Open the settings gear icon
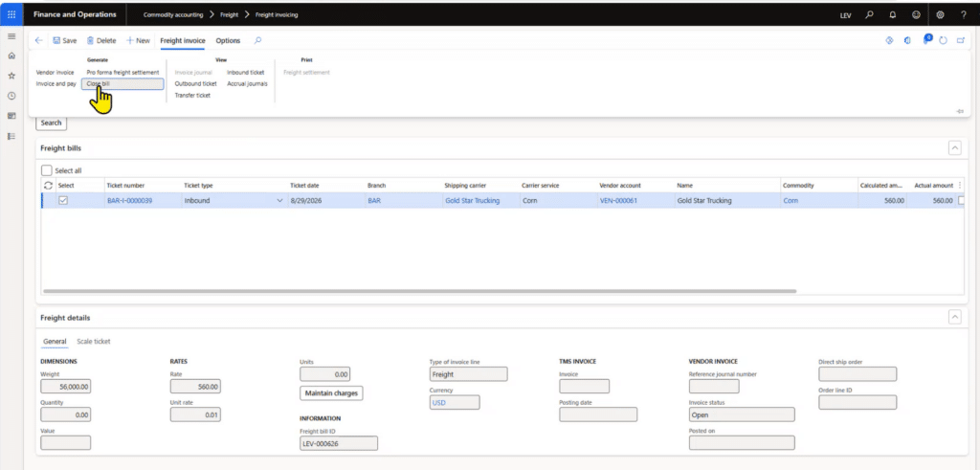This screenshot has width=980, height=470. (x=940, y=14)
